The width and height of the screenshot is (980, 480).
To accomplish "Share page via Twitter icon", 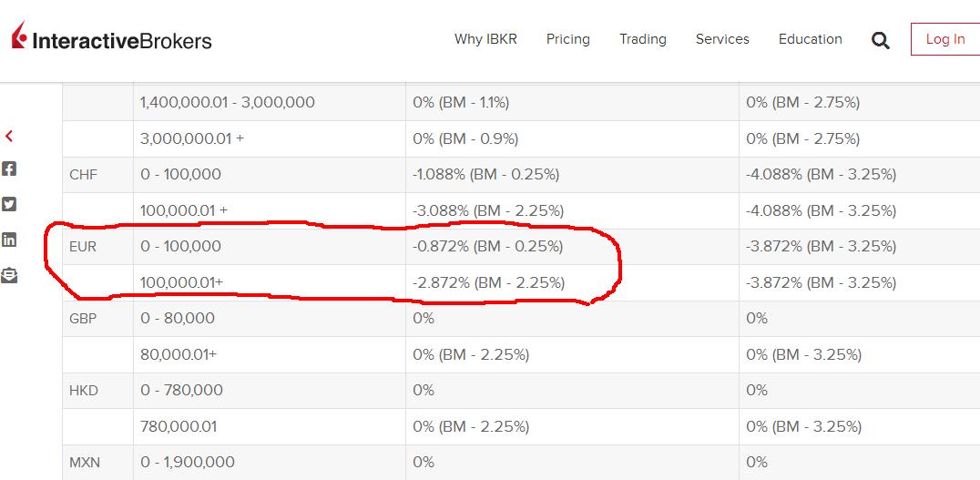I will pyautogui.click(x=9, y=204).
